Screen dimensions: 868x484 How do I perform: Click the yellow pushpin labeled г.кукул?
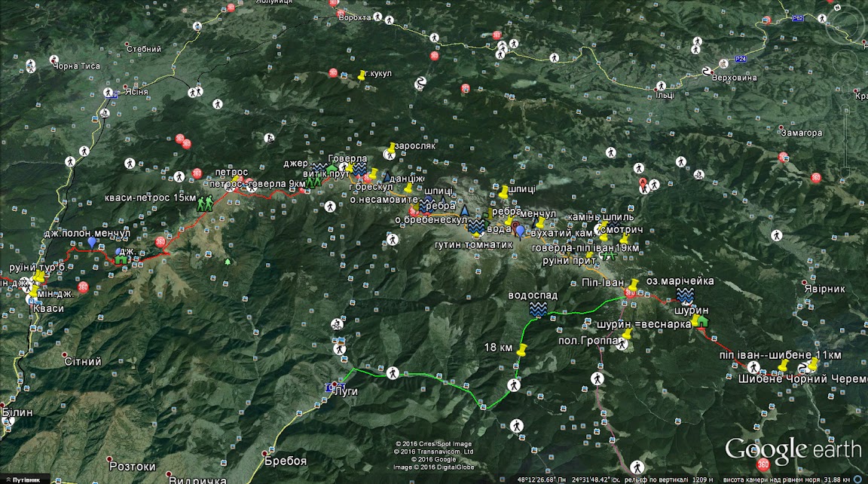[362, 75]
